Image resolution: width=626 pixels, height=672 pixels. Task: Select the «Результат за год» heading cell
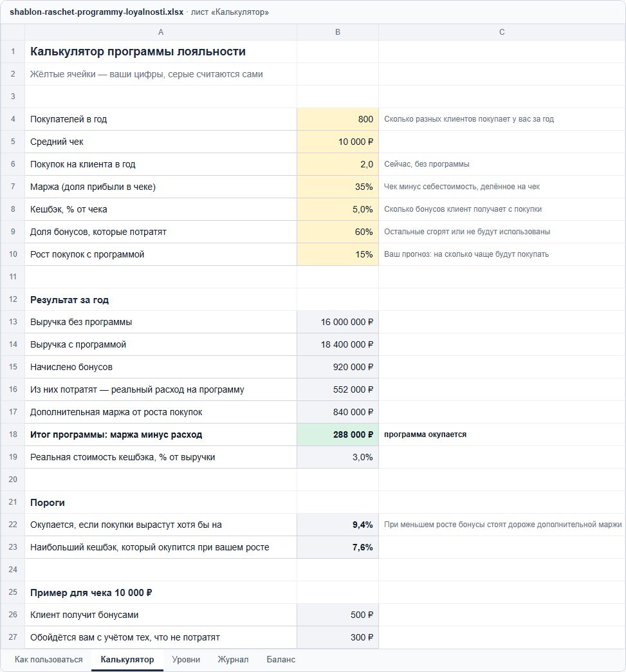(x=161, y=299)
